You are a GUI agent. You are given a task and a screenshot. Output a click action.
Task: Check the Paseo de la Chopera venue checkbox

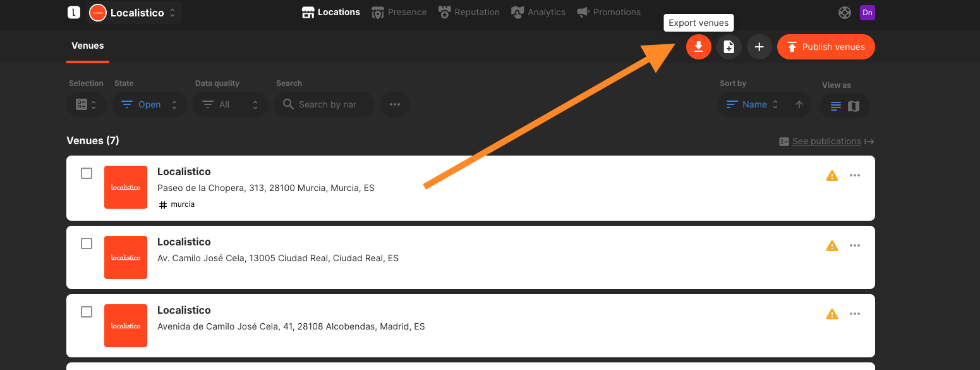coord(87,173)
